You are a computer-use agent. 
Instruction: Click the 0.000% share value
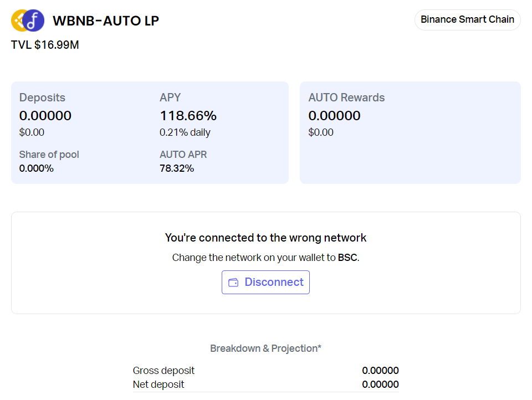coord(37,168)
